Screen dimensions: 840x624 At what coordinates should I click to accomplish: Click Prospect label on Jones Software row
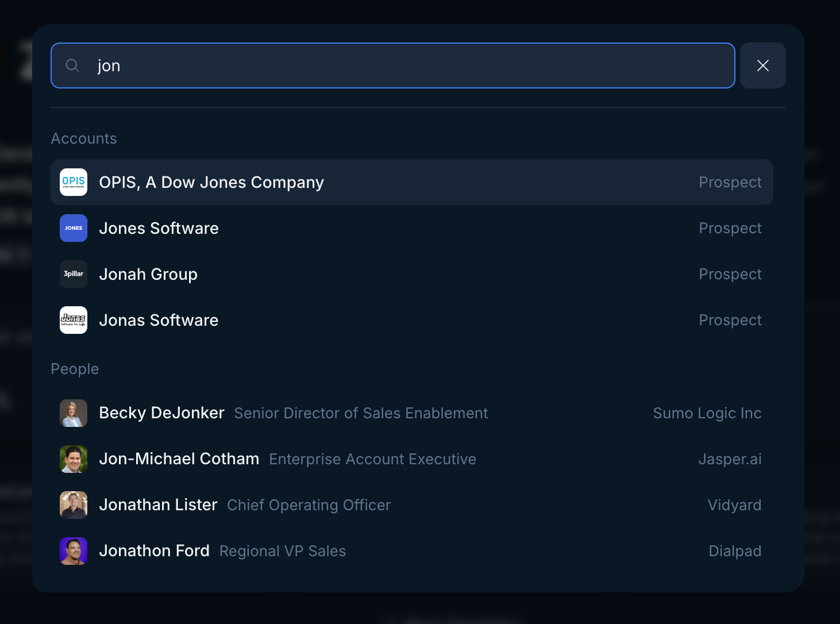730,228
